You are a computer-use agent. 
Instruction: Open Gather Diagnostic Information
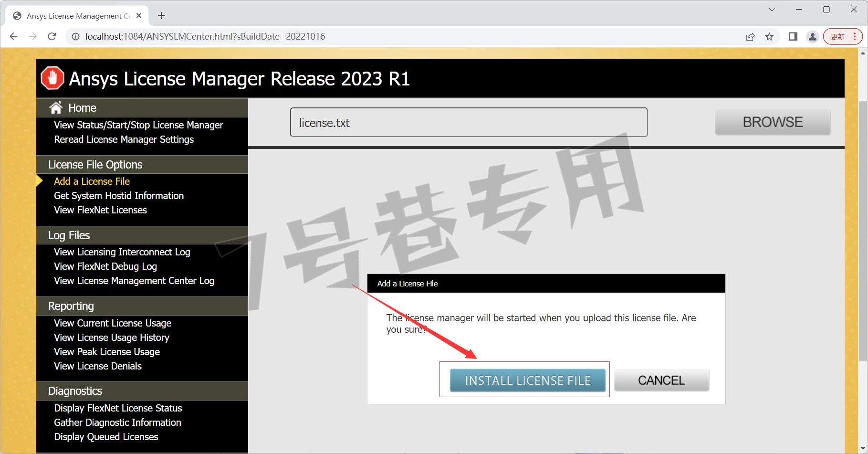(x=117, y=422)
